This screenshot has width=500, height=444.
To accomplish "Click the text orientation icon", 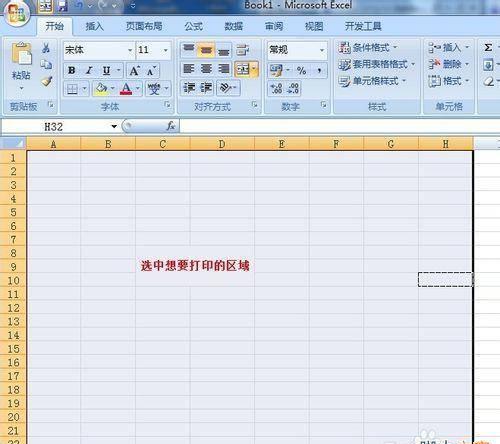I will [x=225, y=88].
